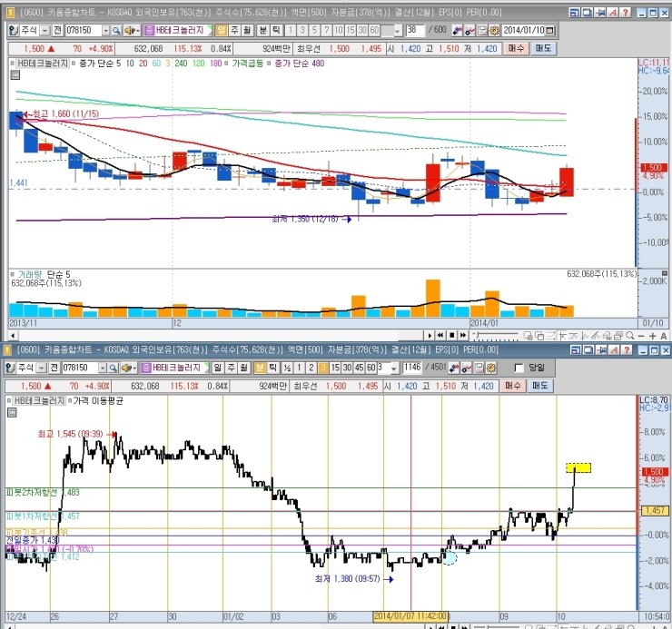Click 30-minute interval button in lower chart
The height and width of the screenshot is (629, 672).
point(347,368)
